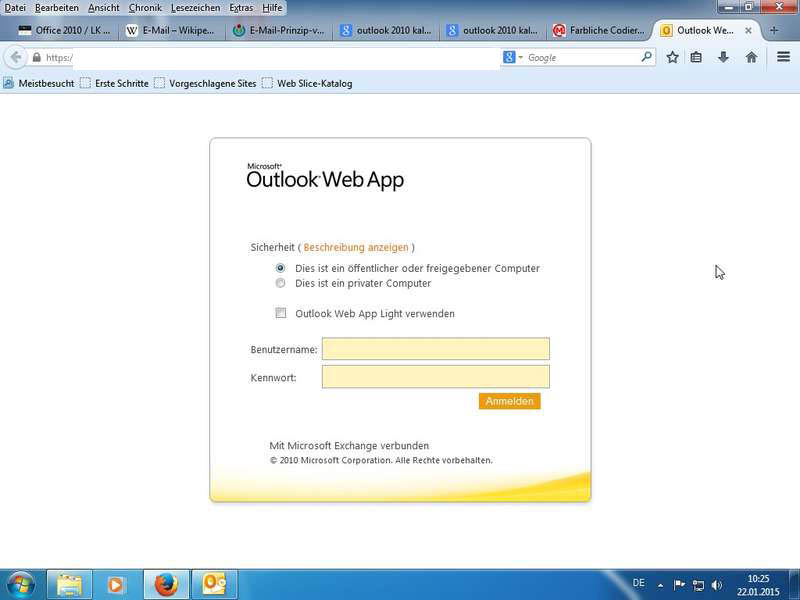The width and height of the screenshot is (800, 600).
Task: Open the Google search engine dropdown
Action: (x=513, y=57)
